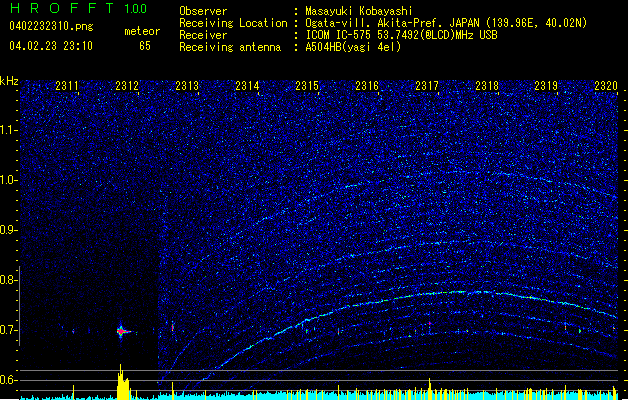This screenshot has height=400, width=629.
Task: Click the 1.1 kHz frequency label
Action: click(x=7, y=130)
